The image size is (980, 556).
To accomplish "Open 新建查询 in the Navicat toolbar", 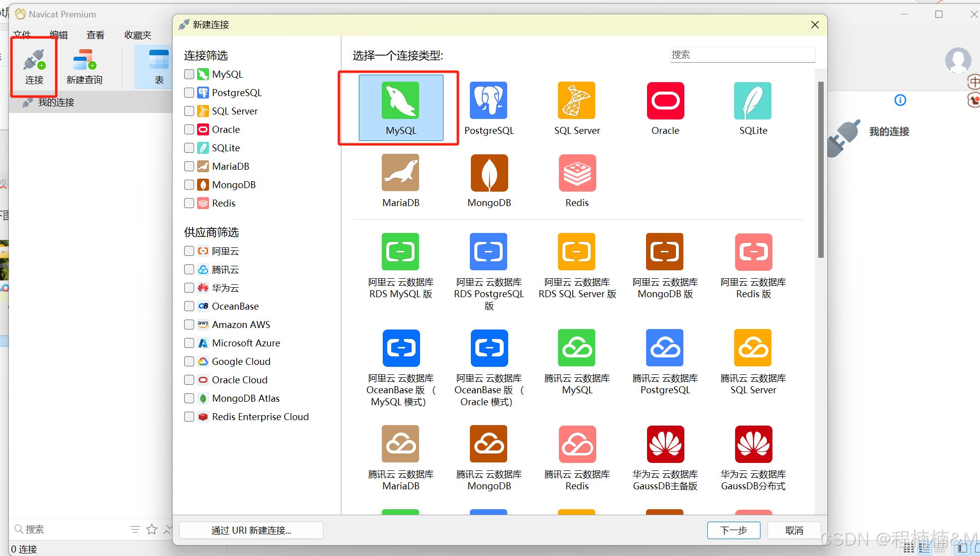I will pos(84,67).
